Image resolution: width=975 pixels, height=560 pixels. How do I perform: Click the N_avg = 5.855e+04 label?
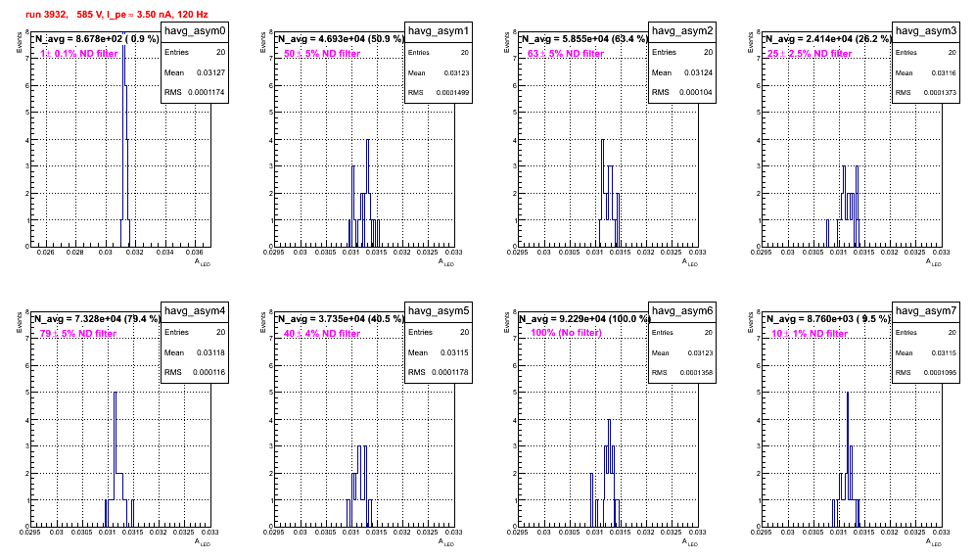click(x=583, y=38)
